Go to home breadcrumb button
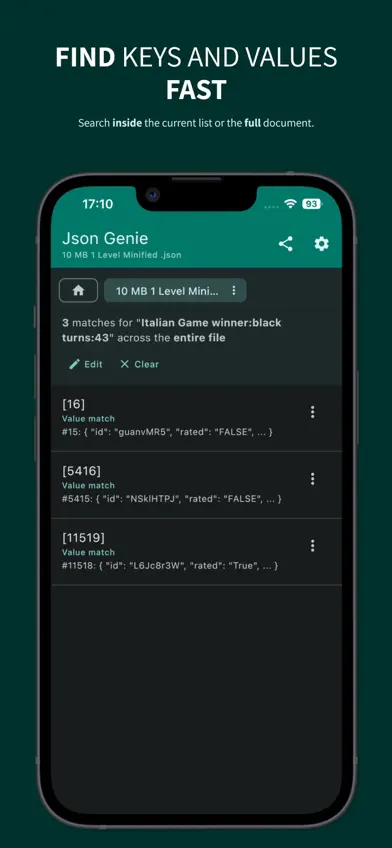 (78, 290)
